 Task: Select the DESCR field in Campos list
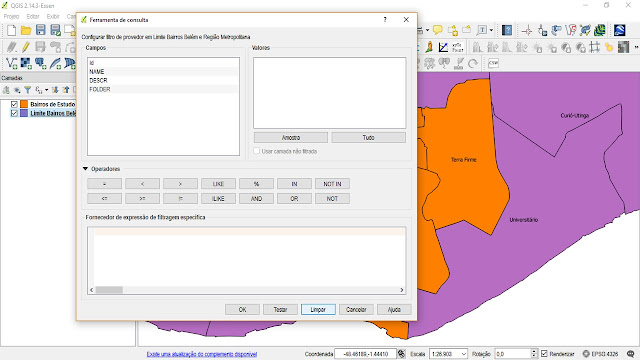pyautogui.click(x=163, y=80)
